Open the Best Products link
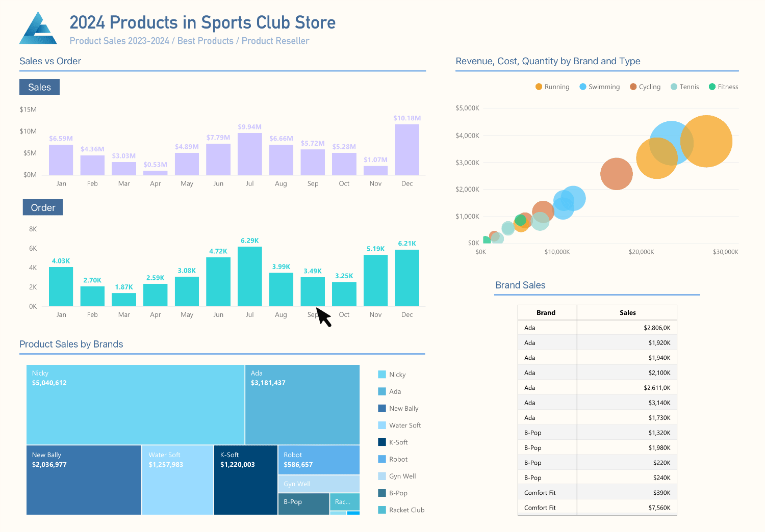The height and width of the screenshot is (532, 765). [205, 41]
